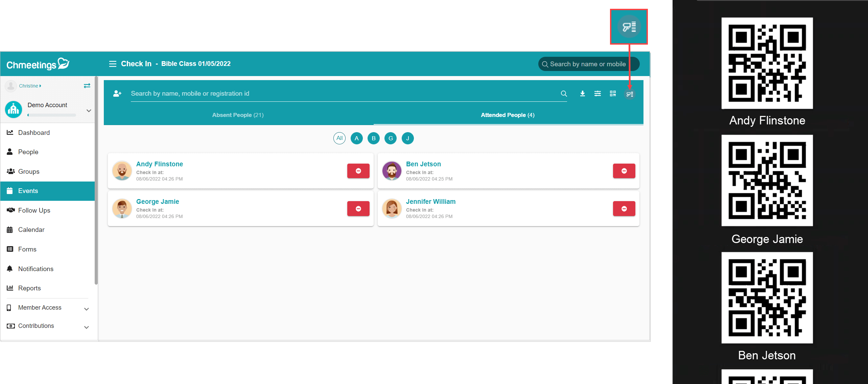This screenshot has width=868, height=384.
Task: Click the QR list display icon
Action: [630, 94]
